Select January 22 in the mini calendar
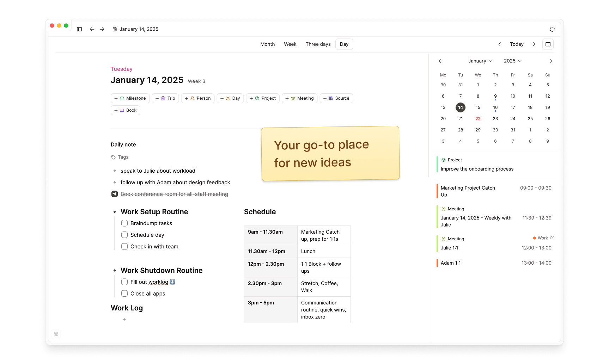The height and width of the screenshot is (364, 609). point(478,119)
